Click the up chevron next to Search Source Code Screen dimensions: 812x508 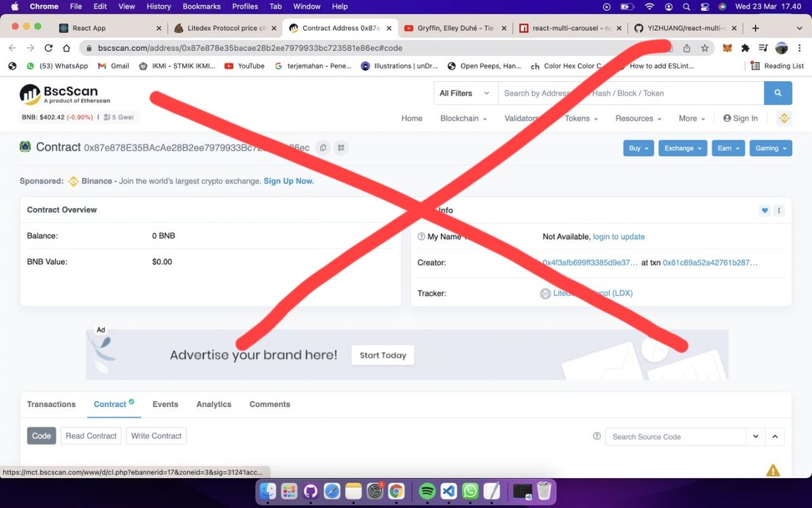click(x=775, y=437)
